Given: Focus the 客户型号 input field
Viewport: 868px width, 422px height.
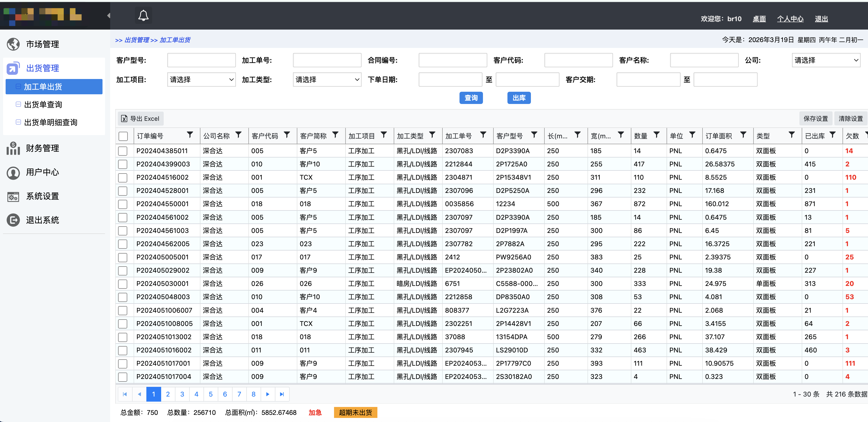Looking at the screenshot, I should coord(201,60).
